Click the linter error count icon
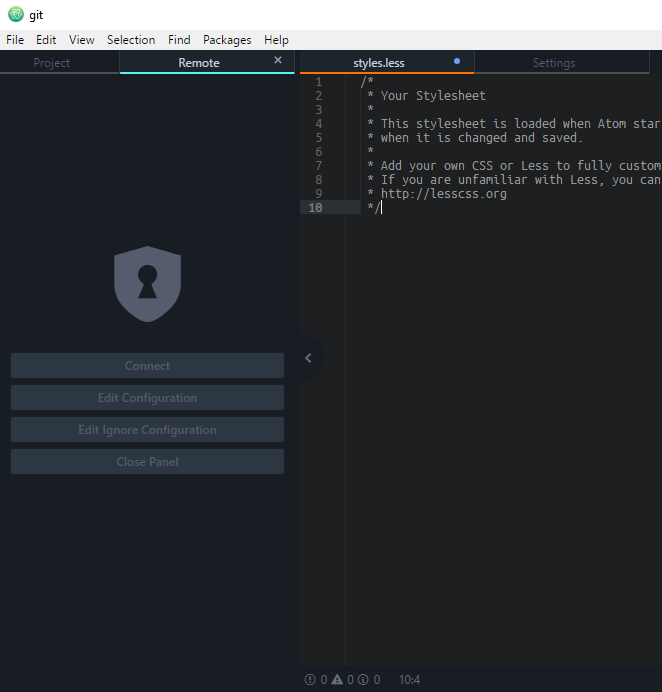 (x=310, y=680)
